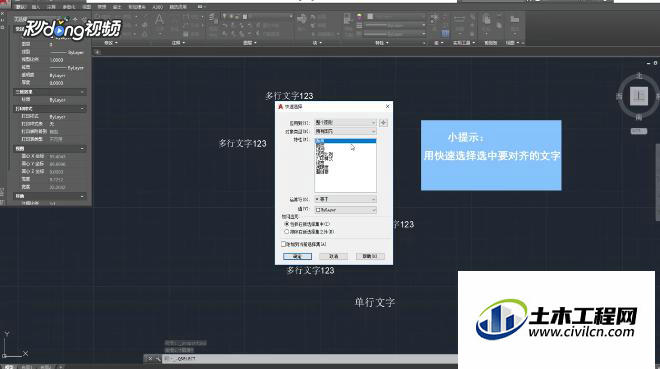Expand the Utilities ribbon panel
Image resolution: width=660 pixels, height=369 pixels.
[x=463, y=42]
